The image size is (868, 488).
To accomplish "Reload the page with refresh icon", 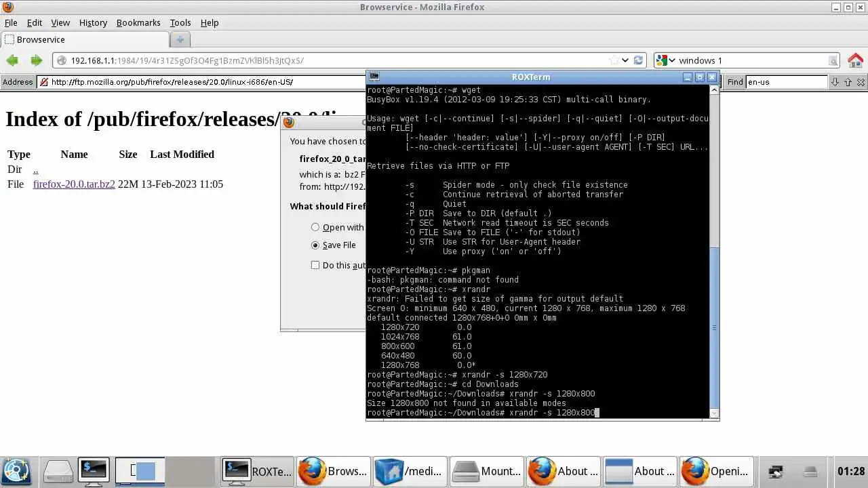I will click(638, 60).
